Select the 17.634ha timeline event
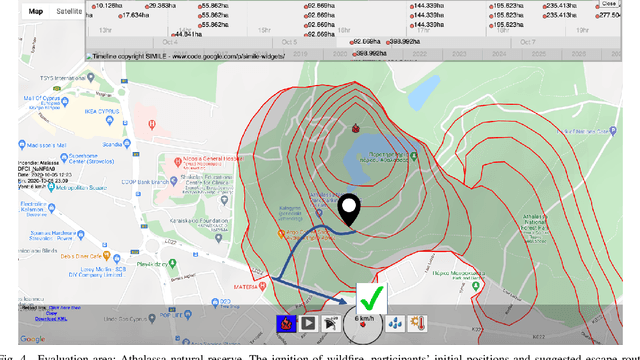The image size is (640, 360). tap(133, 16)
